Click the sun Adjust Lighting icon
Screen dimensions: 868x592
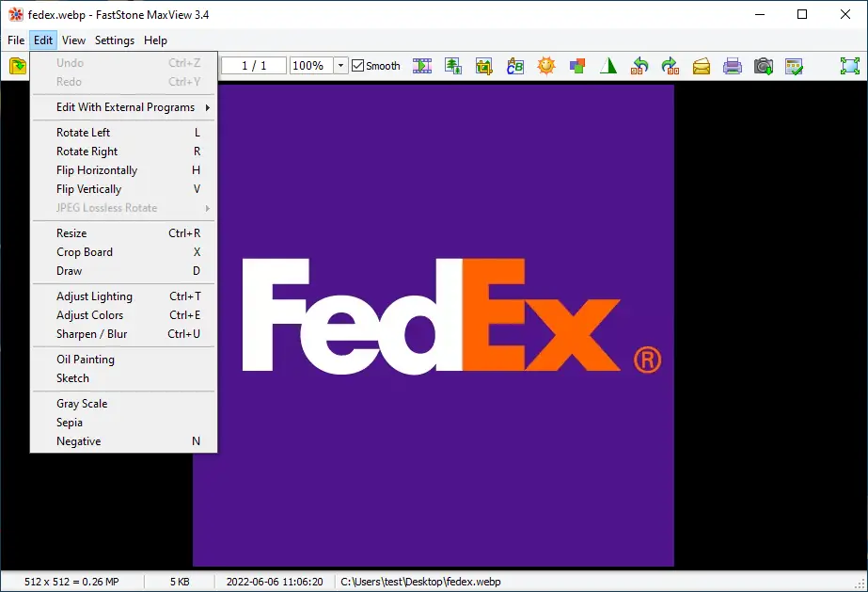click(545, 66)
